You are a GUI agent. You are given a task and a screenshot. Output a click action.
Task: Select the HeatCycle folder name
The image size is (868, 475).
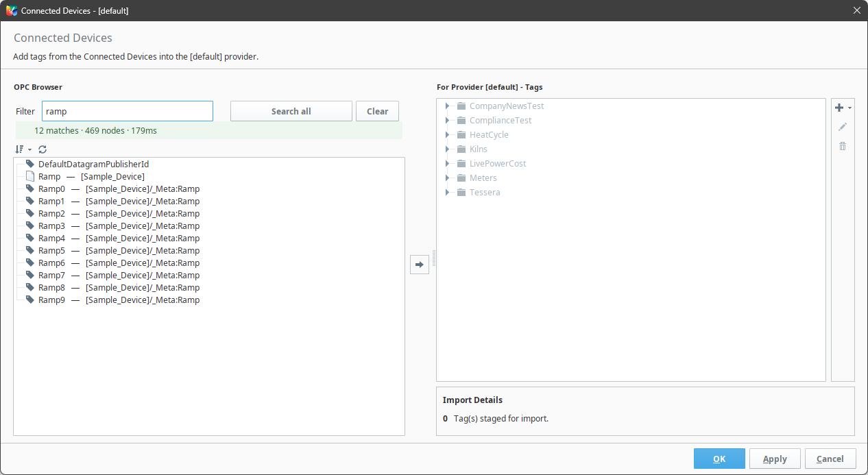[x=489, y=135]
